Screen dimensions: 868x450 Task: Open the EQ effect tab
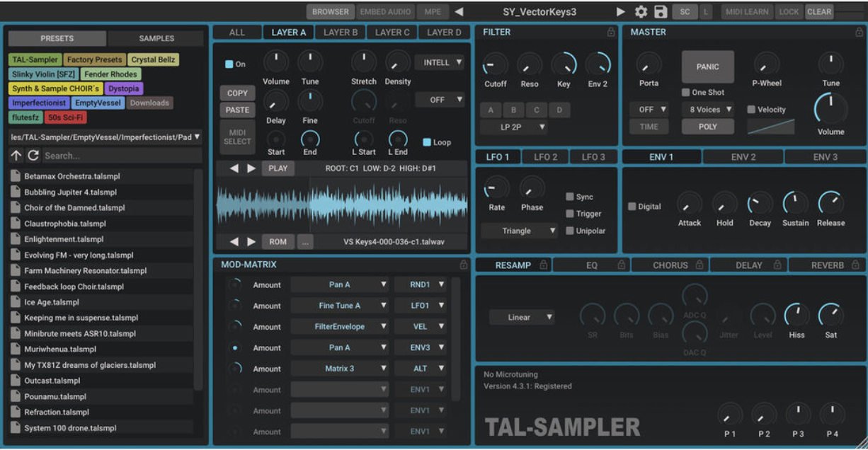pos(592,265)
